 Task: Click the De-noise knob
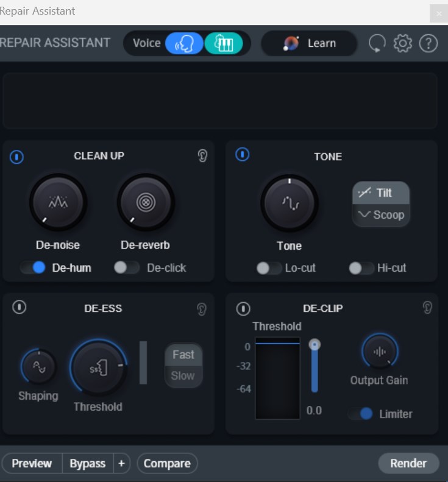coord(59,203)
